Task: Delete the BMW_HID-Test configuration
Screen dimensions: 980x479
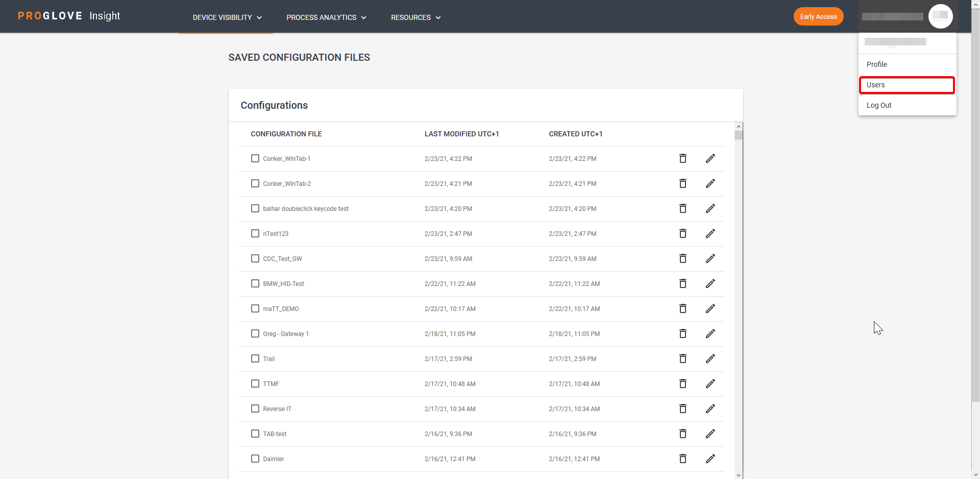Action: 682,283
